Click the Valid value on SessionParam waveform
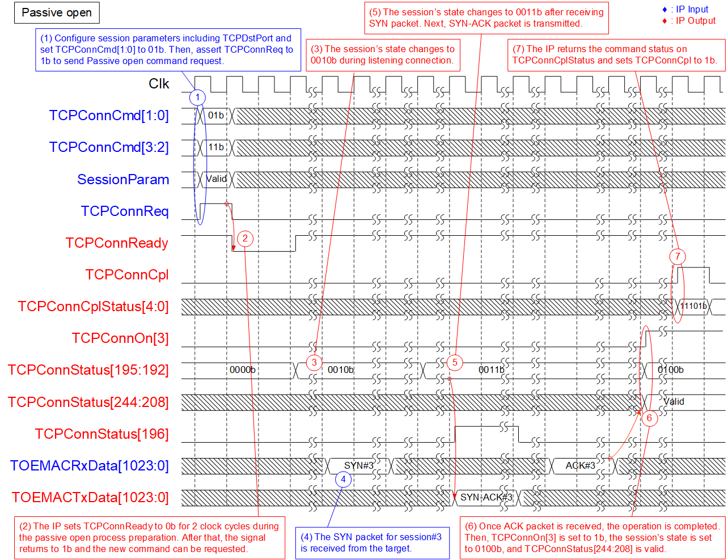The image size is (728, 560). point(217,179)
